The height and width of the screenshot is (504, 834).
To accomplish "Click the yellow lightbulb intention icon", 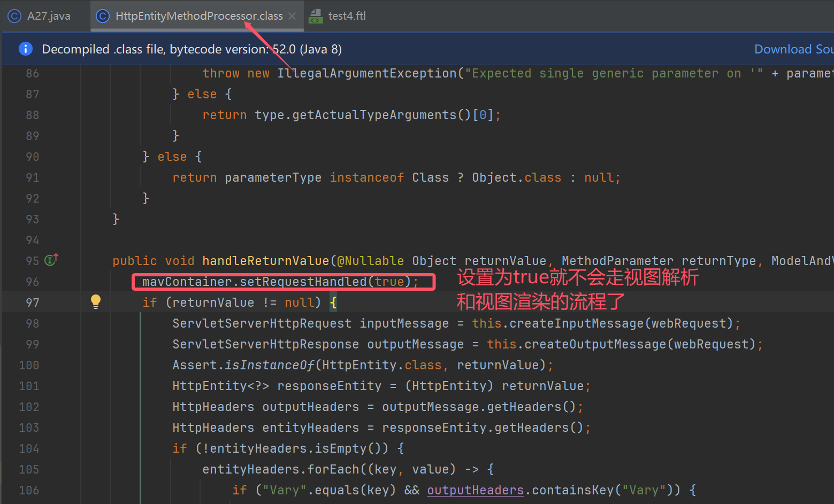I will point(96,302).
